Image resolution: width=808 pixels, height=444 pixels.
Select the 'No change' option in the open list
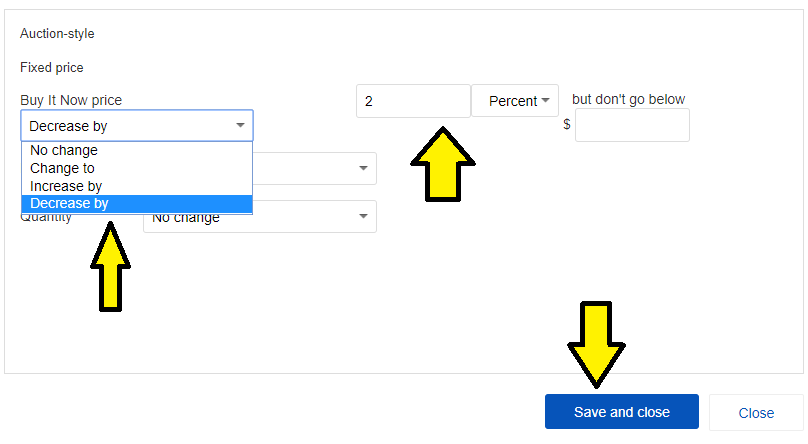point(64,150)
